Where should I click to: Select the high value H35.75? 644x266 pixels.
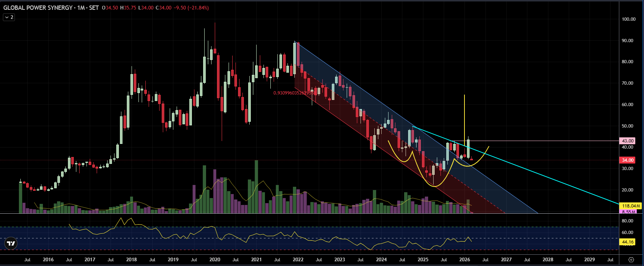(128, 8)
